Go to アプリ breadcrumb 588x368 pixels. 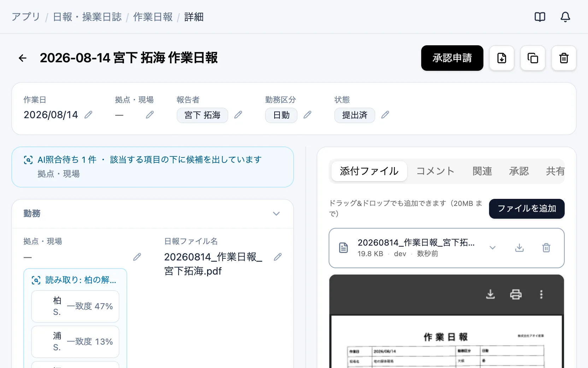(26, 17)
